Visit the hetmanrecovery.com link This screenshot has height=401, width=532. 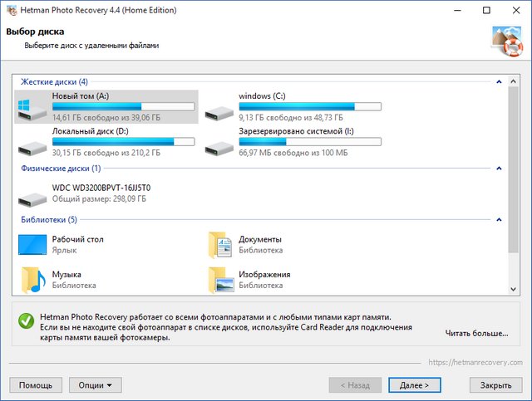pyautogui.click(x=475, y=363)
